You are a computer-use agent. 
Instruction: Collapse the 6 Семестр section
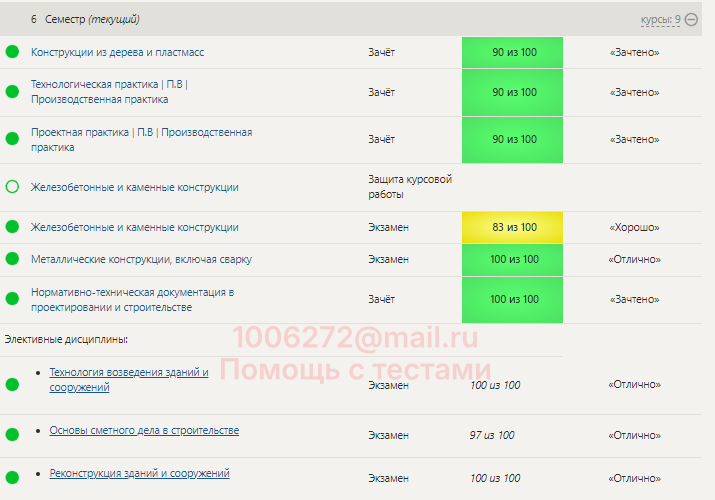(x=691, y=19)
